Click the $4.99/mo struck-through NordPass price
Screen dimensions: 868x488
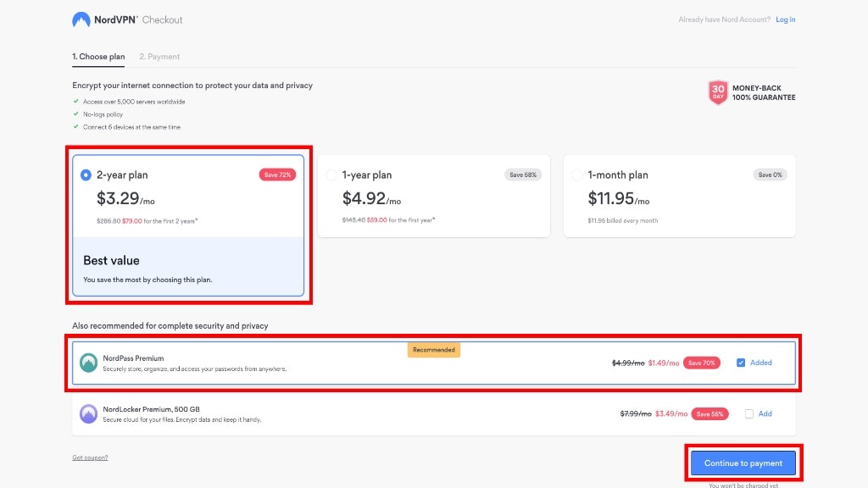tap(628, 363)
